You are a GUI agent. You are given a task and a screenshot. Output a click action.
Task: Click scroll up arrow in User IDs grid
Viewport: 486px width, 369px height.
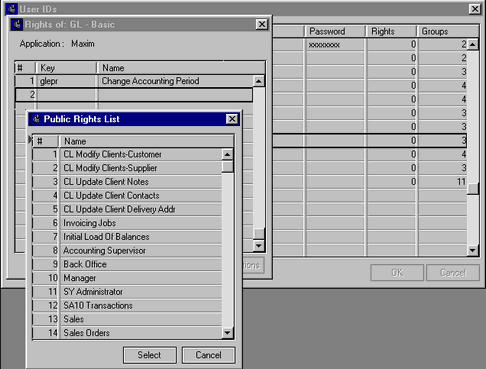click(473, 44)
